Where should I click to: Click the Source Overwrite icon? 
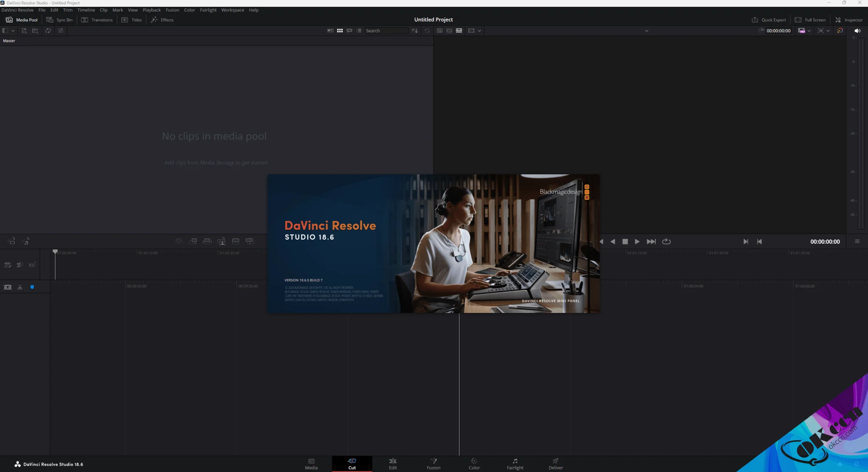[250, 241]
